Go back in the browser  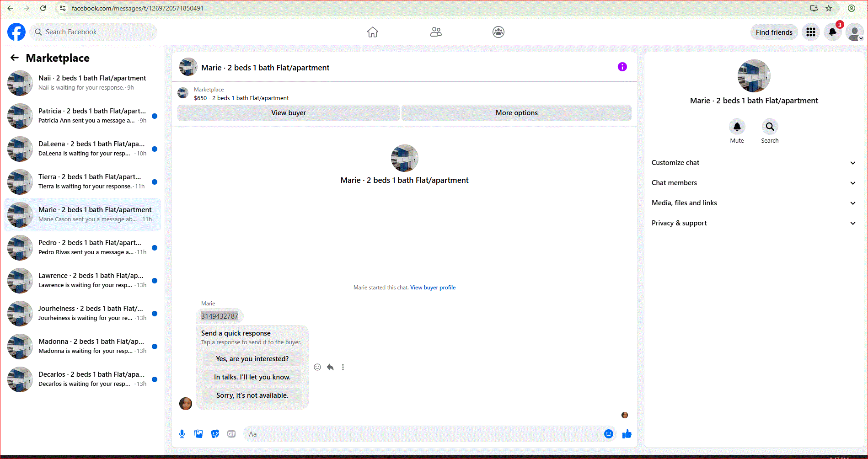tap(10, 8)
